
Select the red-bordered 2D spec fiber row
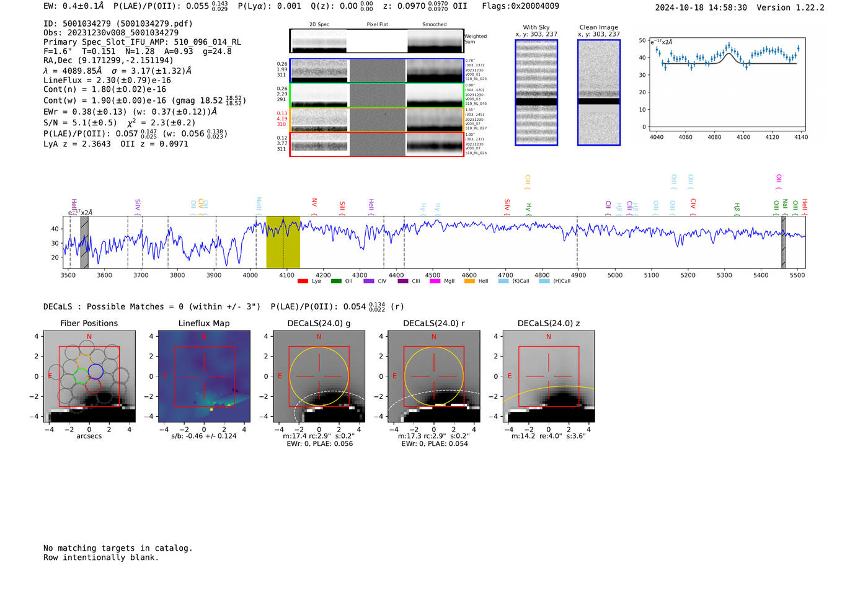(x=376, y=144)
